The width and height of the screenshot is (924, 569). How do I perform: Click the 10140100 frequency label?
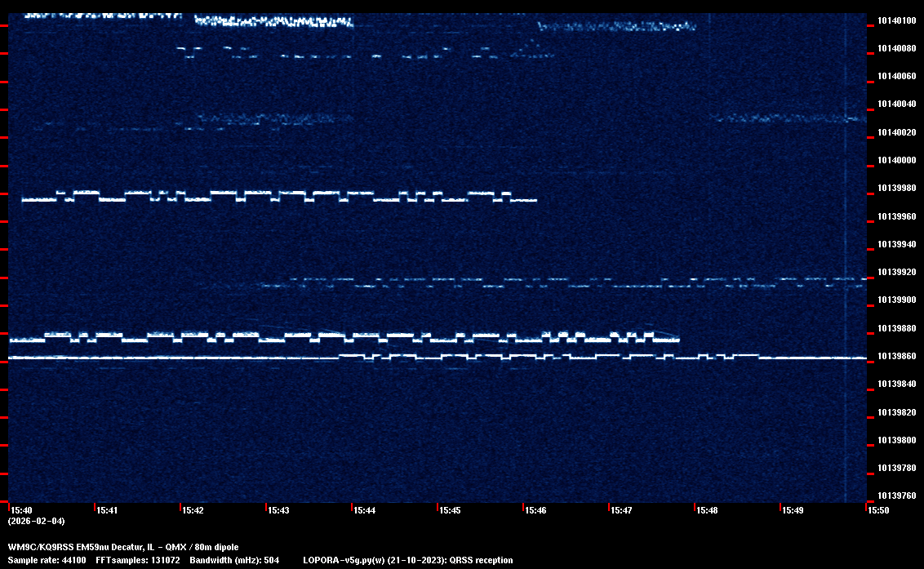[x=896, y=20]
